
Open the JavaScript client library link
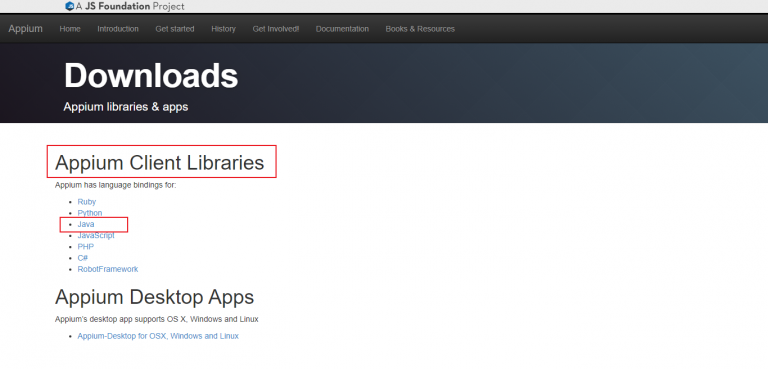tap(96, 235)
